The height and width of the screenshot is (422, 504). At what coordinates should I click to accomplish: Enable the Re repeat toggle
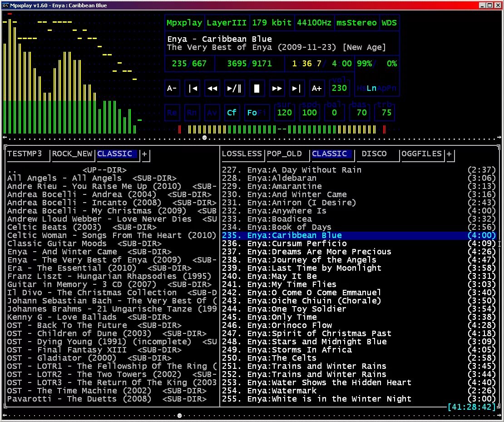[x=172, y=112]
